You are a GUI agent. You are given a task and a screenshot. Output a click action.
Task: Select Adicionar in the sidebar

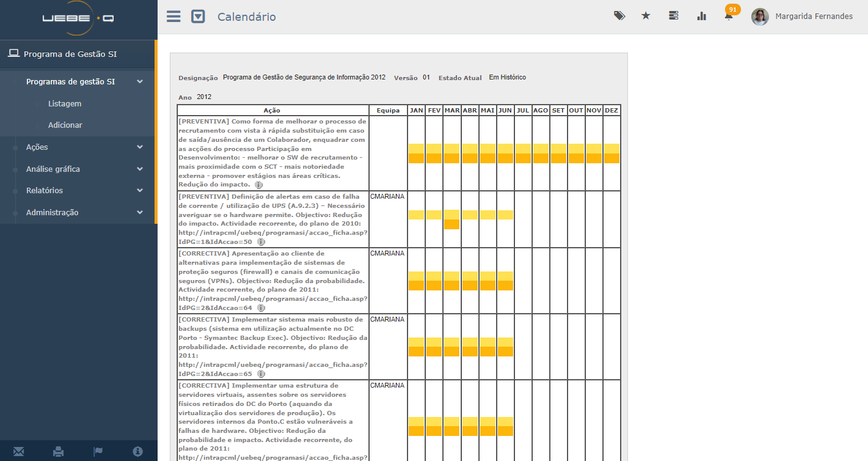coord(65,125)
